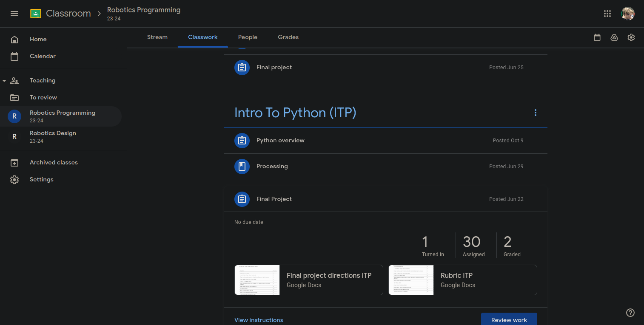Open the People tab

pyautogui.click(x=248, y=37)
